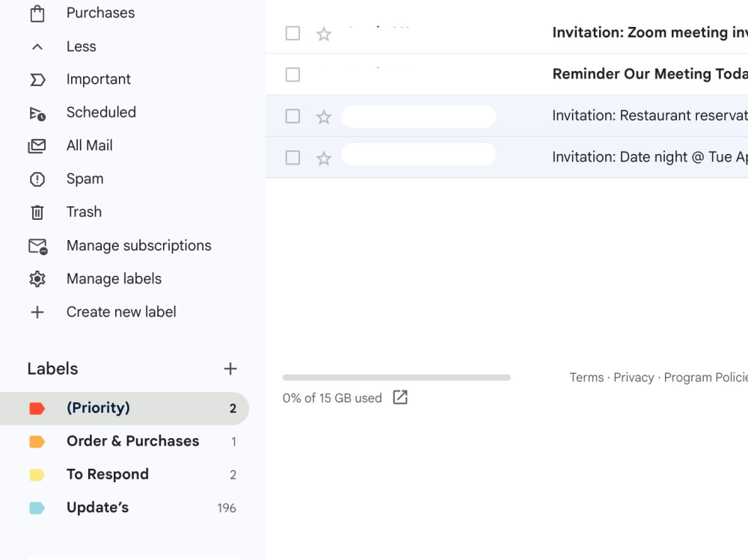
Task: Select the Zoom meeting invitation checkbox
Action: click(292, 34)
